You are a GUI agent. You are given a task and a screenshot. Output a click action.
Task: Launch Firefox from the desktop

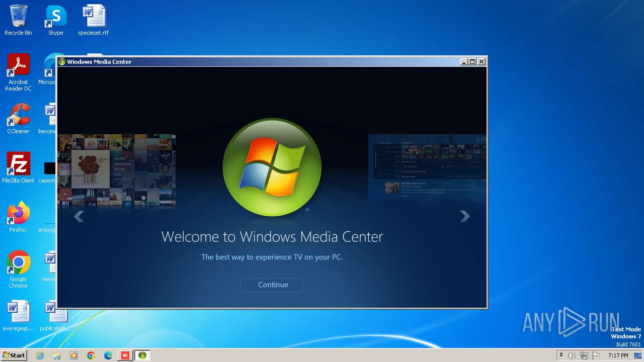(18, 217)
